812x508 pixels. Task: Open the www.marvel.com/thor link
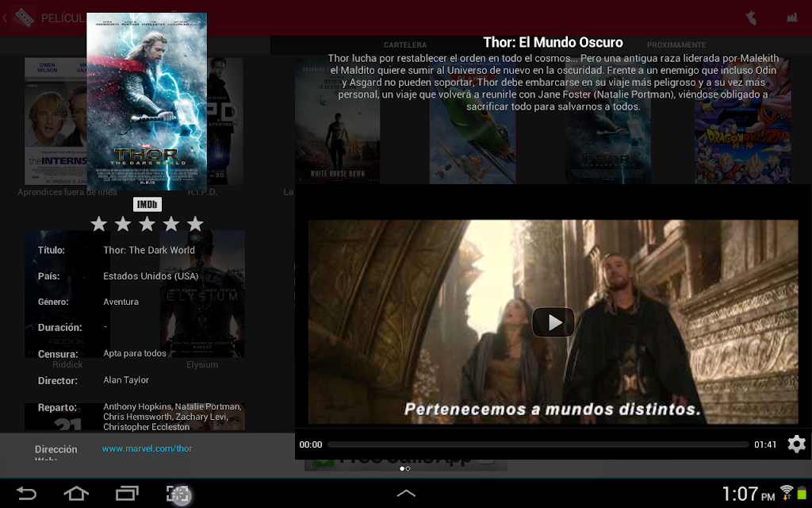(x=147, y=448)
